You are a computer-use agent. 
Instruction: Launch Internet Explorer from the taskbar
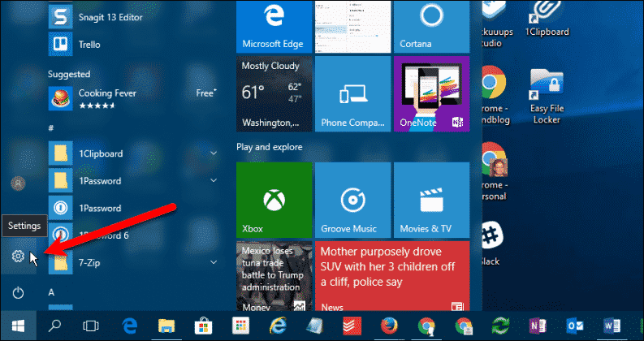point(278,326)
